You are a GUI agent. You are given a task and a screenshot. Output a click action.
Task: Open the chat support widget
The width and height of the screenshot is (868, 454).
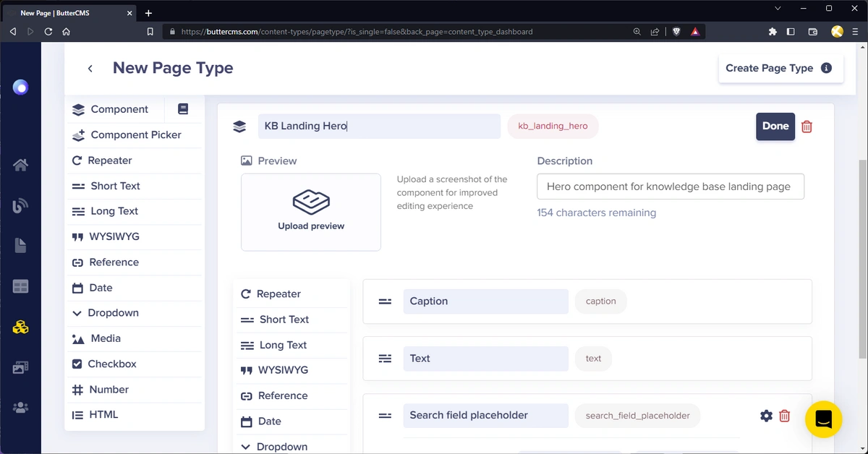point(823,419)
